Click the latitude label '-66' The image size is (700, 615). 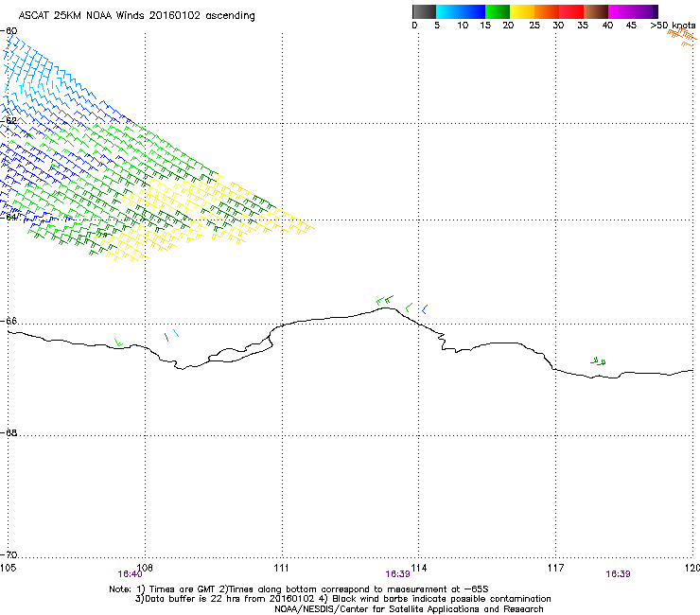[x=9, y=321]
